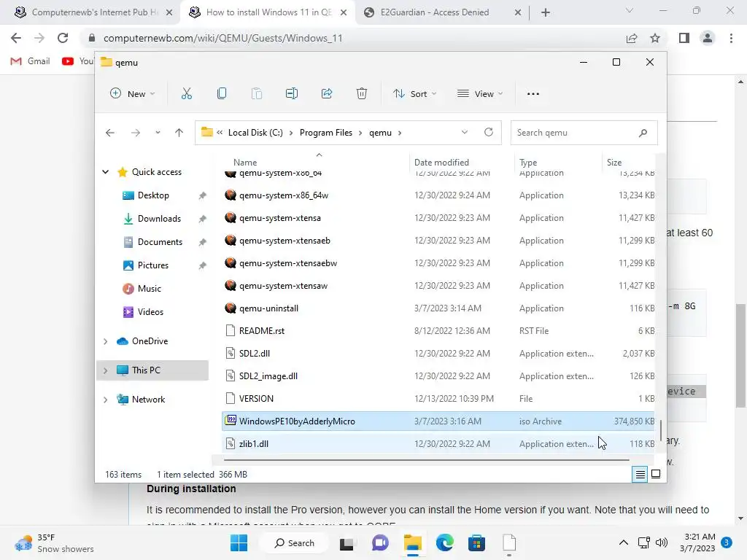This screenshot has width=747, height=560.
Task: Refresh the qemu folder view
Action: (x=489, y=133)
